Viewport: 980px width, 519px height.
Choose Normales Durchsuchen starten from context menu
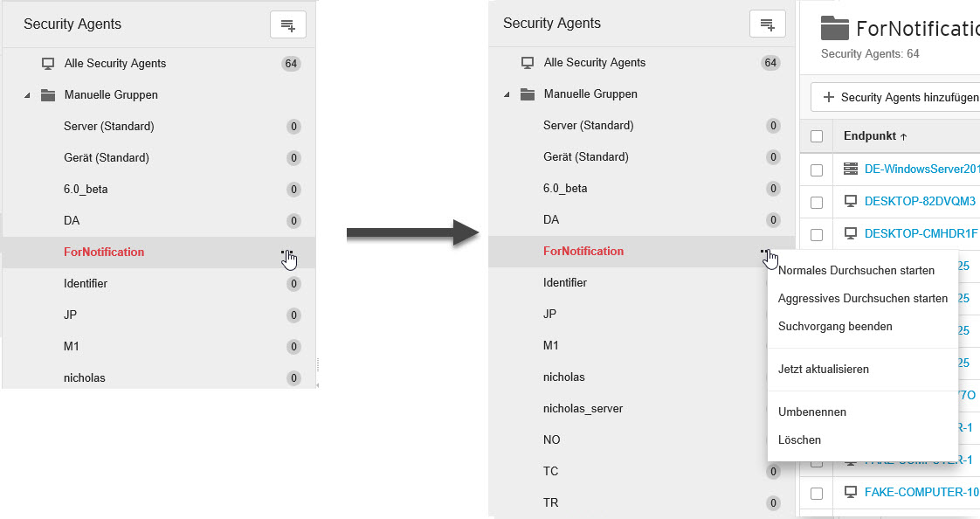tap(856, 270)
